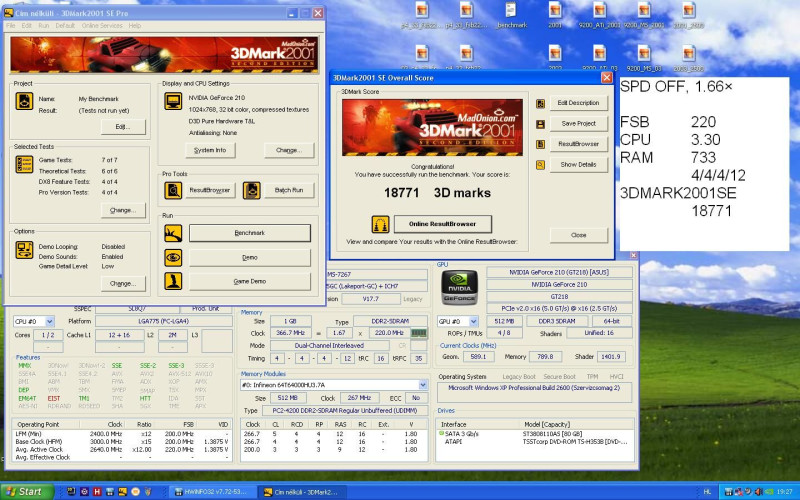Viewport: 800px width, 500px height.
Task: Switch to 3DMark2001 taskbar button
Action: tap(301, 492)
